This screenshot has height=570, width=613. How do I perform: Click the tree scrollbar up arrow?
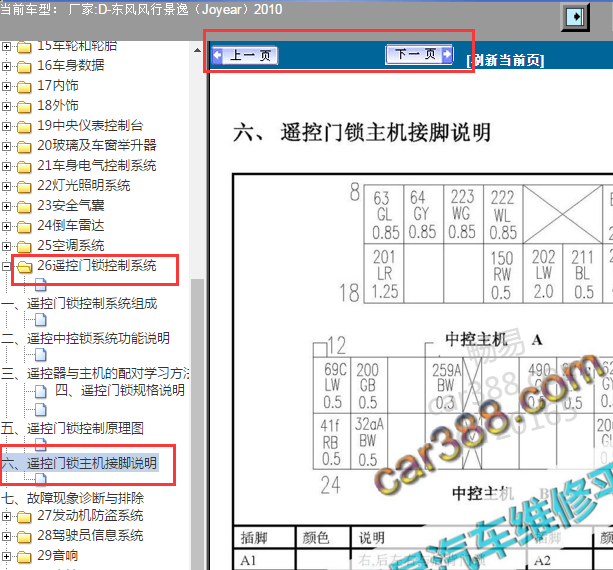point(197,50)
